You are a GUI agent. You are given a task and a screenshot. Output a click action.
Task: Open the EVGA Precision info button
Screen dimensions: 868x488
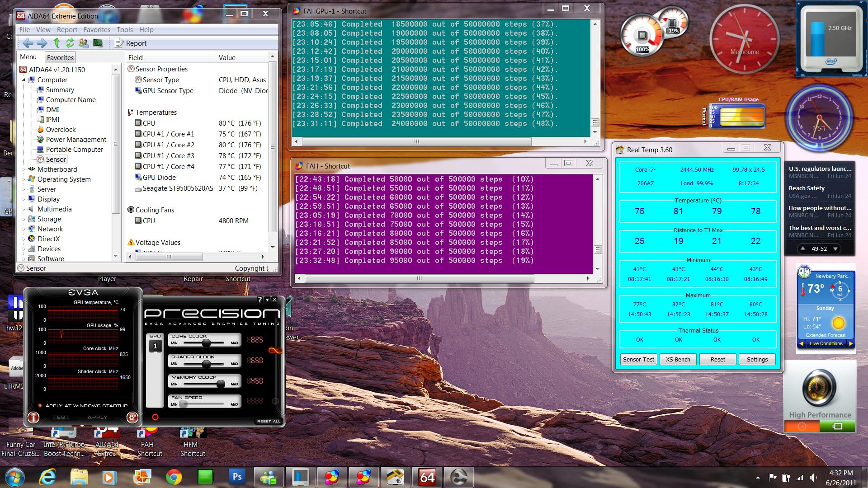click(x=33, y=417)
